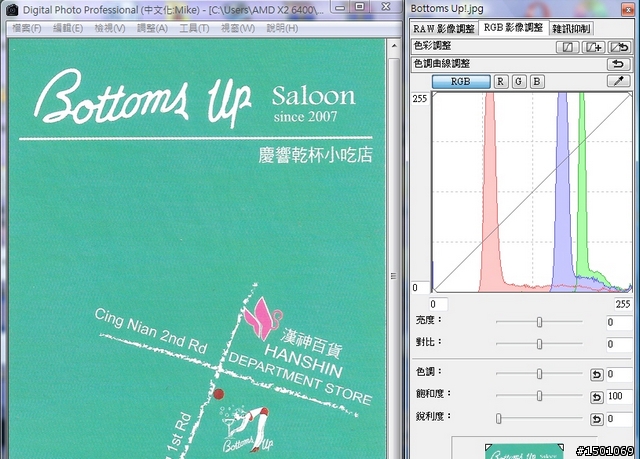Screen dimensions: 640x459
Task: Select the R channel button
Action: pos(501,82)
